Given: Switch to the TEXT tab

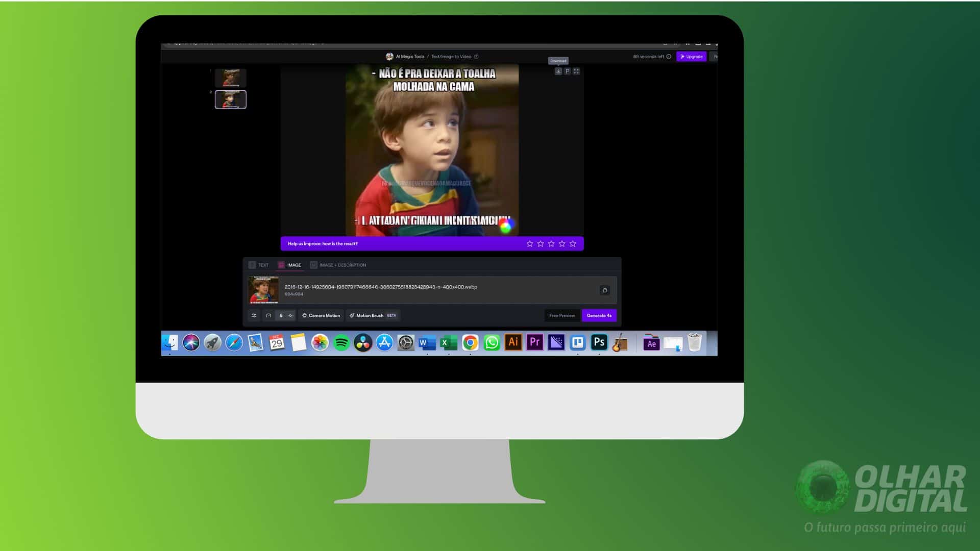Looking at the screenshot, I should (x=259, y=265).
